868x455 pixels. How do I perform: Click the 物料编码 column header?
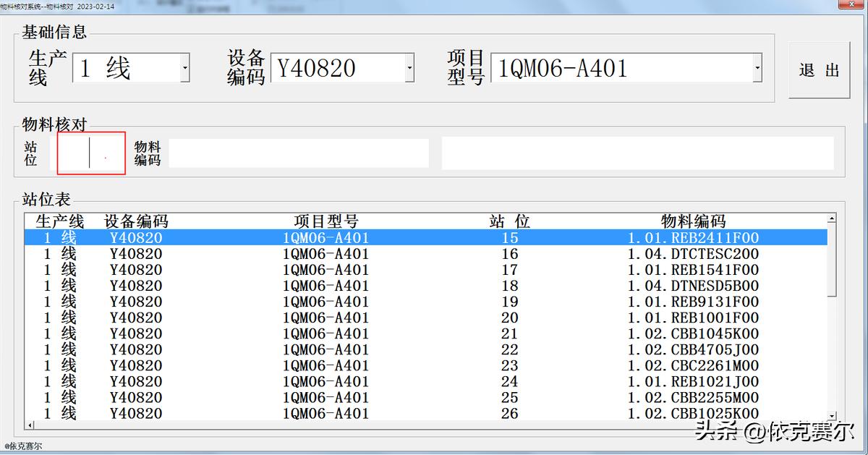[x=691, y=221]
